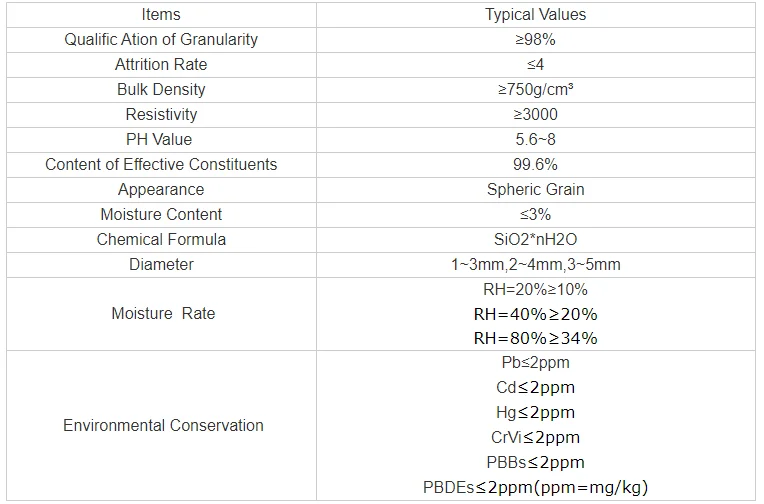Click the RH=80%≥34% line
The image size is (764, 504).
535,339
